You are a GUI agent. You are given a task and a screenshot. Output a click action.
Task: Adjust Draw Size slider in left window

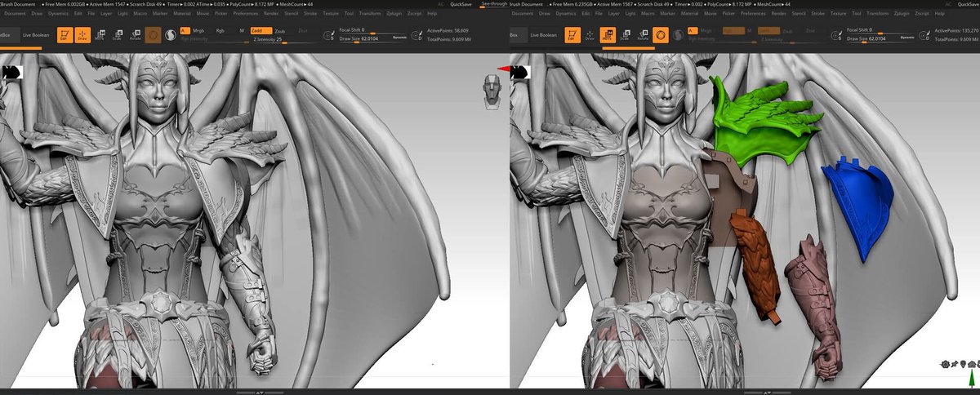pyautogui.click(x=374, y=39)
